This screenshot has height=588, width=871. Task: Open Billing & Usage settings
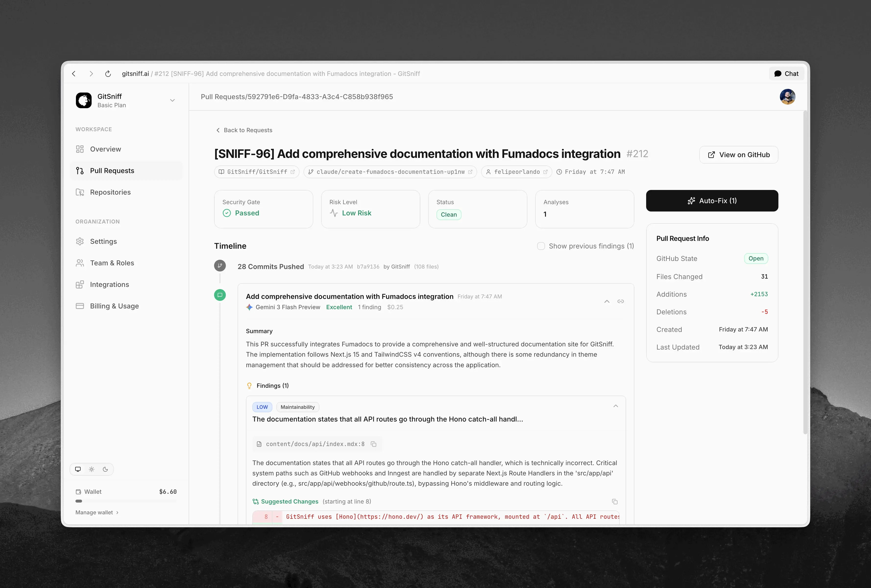tap(114, 306)
